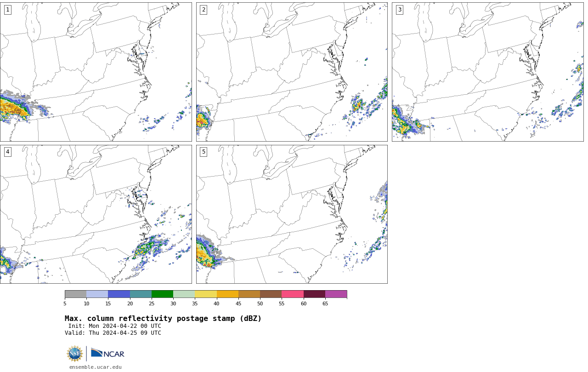588x372 pixels.
Task: Open ensemble member 4 postage stamp map
Action: [96, 214]
